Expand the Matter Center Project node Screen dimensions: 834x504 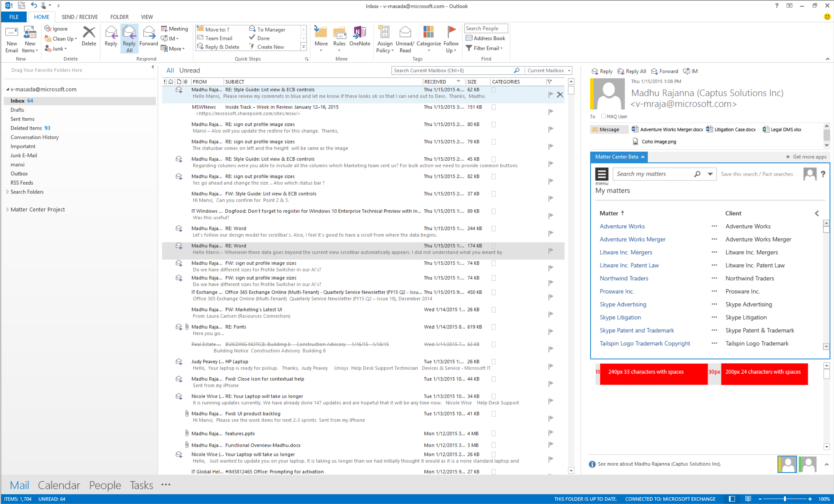pos(7,210)
